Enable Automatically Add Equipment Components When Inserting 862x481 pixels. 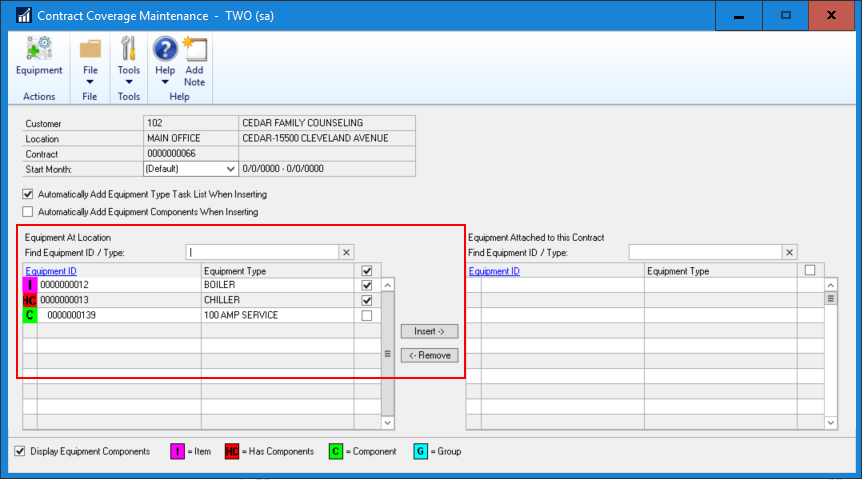28,212
